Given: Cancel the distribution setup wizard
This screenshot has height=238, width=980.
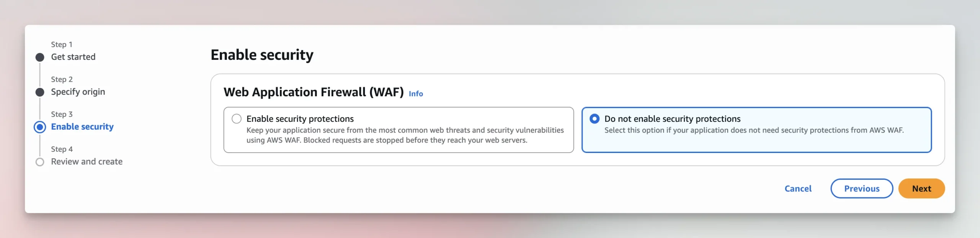Looking at the screenshot, I should pyautogui.click(x=798, y=189).
